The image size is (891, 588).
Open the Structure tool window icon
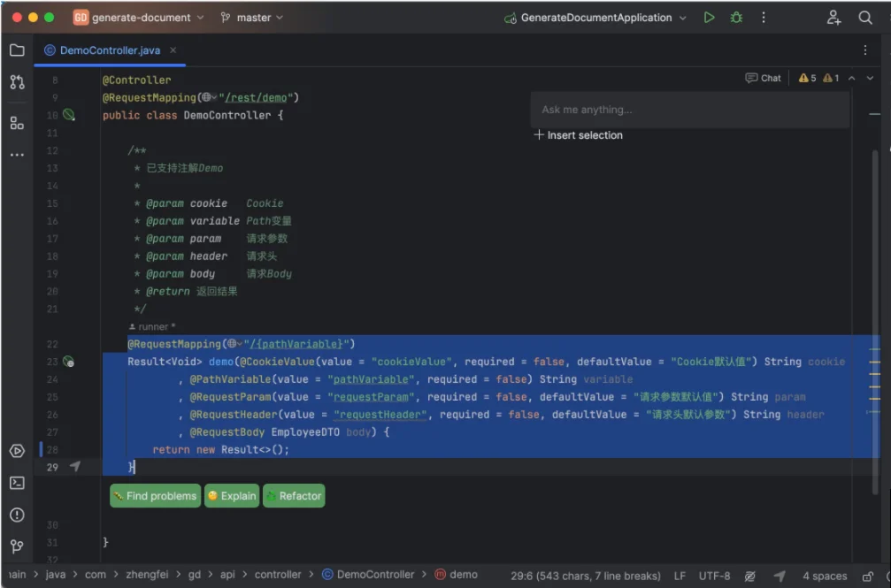17,123
